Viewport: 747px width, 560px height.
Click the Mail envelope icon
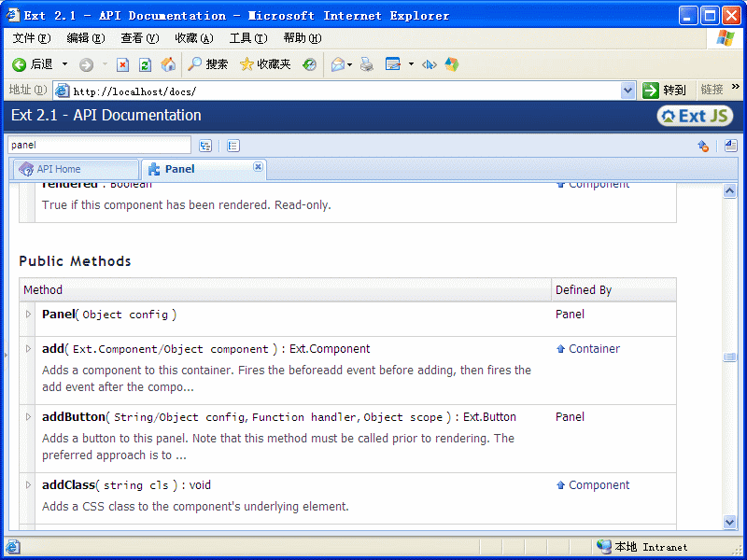point(338,64)
